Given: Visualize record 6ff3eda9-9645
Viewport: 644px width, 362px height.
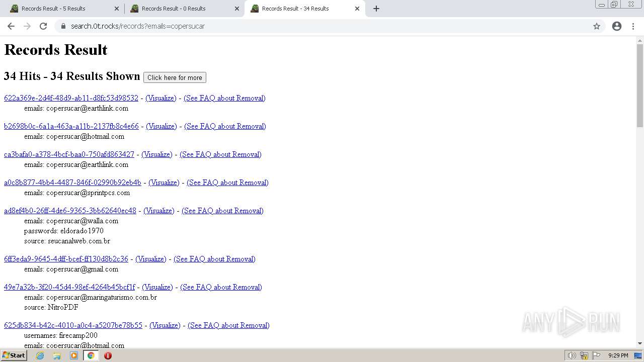Looking at the screenshot, I should 151,259.
